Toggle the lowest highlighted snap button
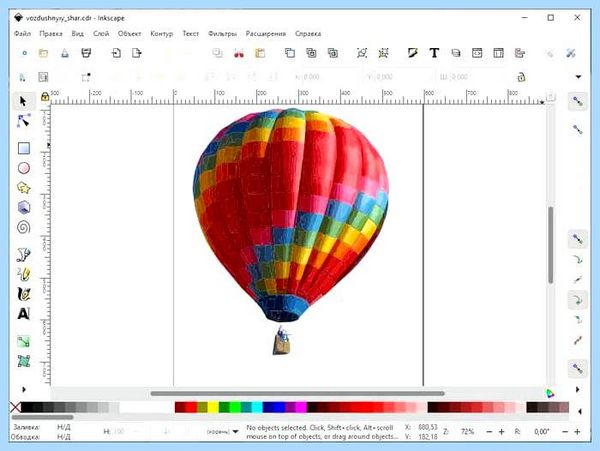600x451 pixels. pos(577,369)
